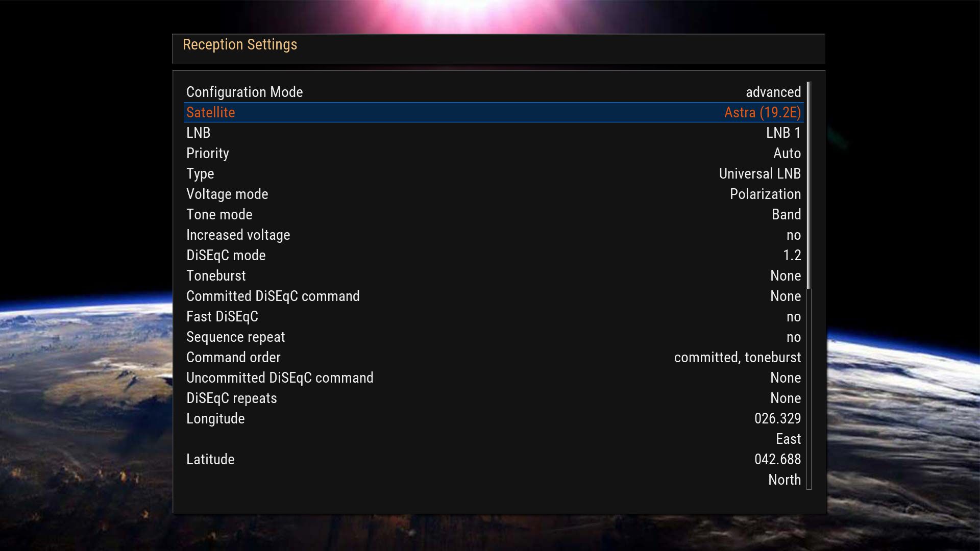Viewport: 980px width, 551px height.
Task: Choose the Voltage mode row
Action: [493, 194]
